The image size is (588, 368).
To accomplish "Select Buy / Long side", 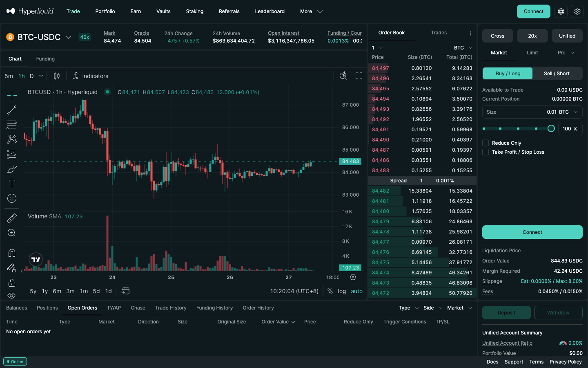I will pyautogui.click(x=508, y=73).
